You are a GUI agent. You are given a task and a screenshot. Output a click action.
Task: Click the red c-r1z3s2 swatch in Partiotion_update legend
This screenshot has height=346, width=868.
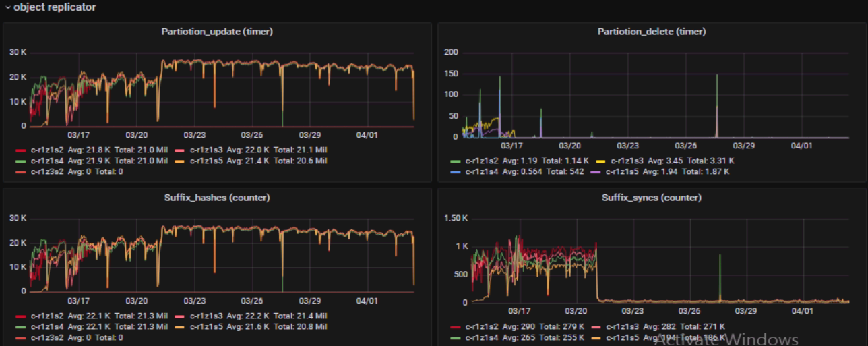pos(20,171)
